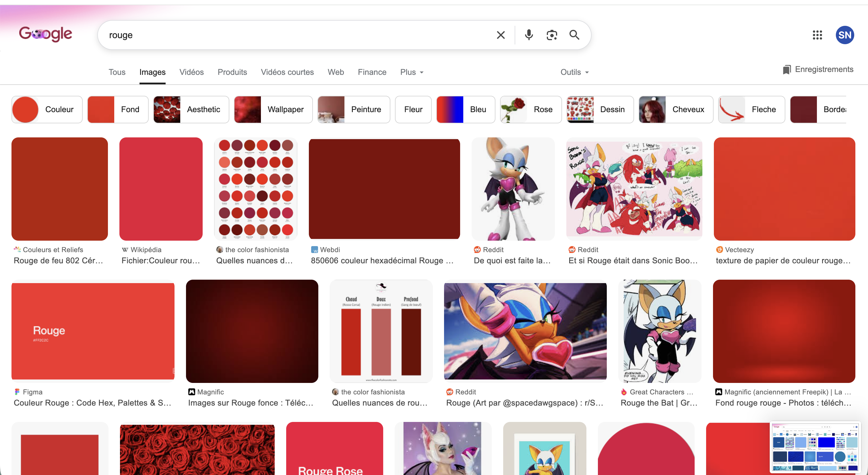Pick the Peinture filter chip

[354, 109]
